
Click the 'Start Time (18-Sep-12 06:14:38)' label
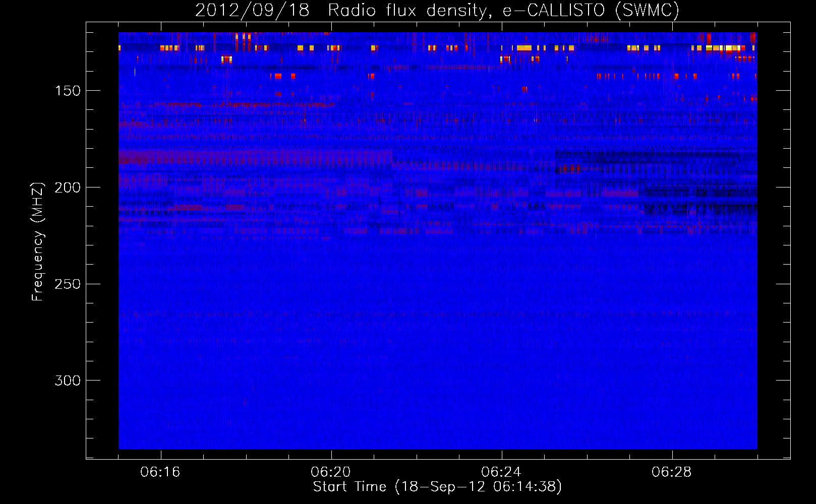437,487
